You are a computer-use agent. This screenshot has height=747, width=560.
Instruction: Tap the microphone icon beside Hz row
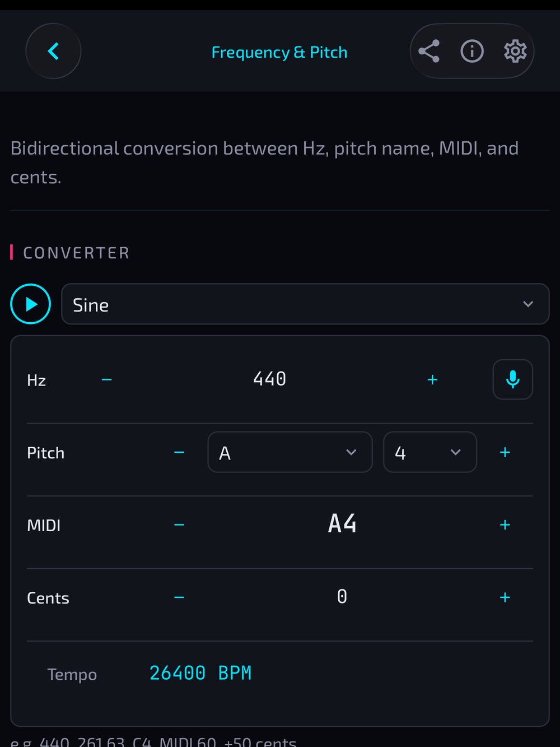coord(512,379)
